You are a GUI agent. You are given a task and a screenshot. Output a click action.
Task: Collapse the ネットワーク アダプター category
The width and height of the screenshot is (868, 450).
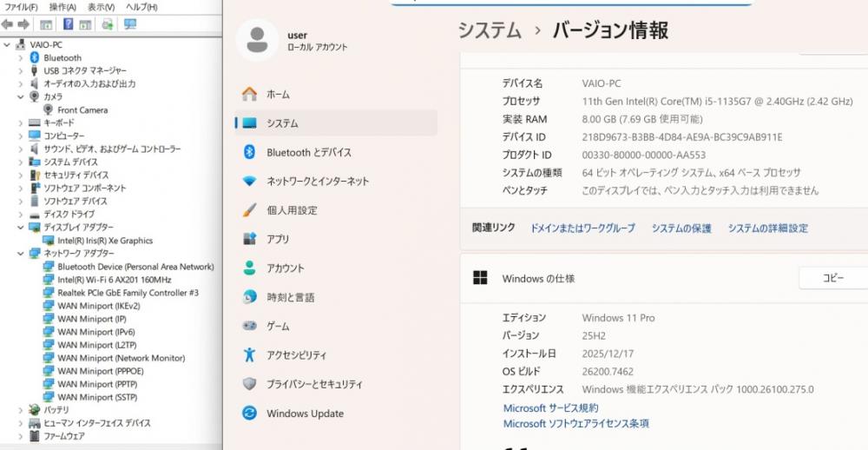21,254
